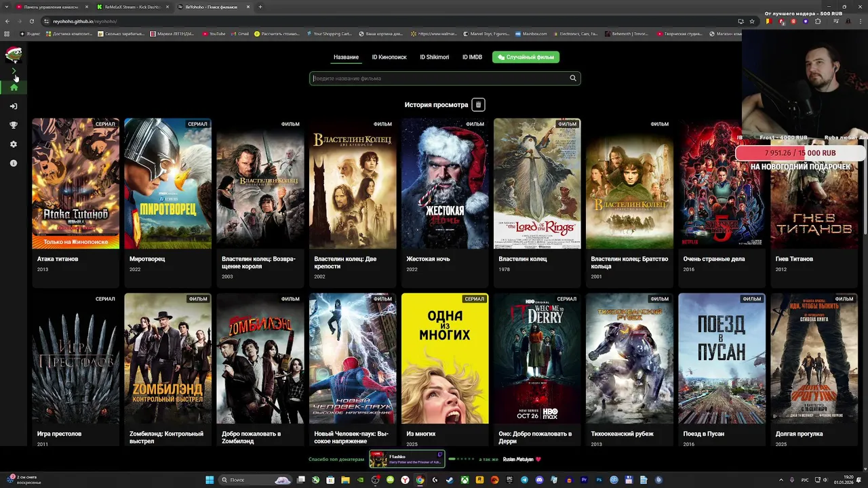The height and width of the screenshot is (488, 868).
Task: Open the Поезд в Пусан poster
Action: [x=722, y=358]
